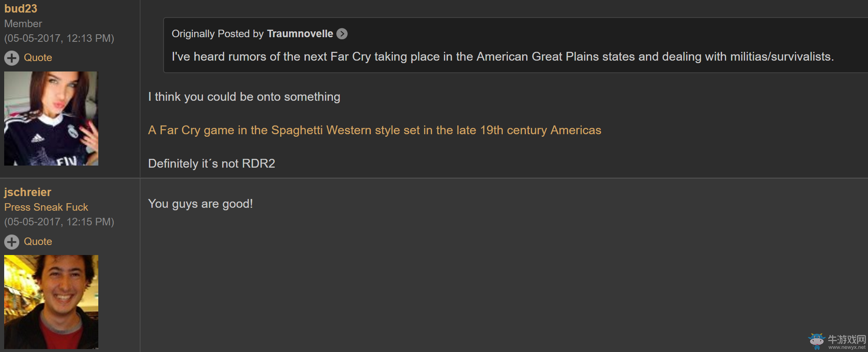868x352 pixels.
Task: Open jschreier's avatar photo
Action: click(51, 302)
